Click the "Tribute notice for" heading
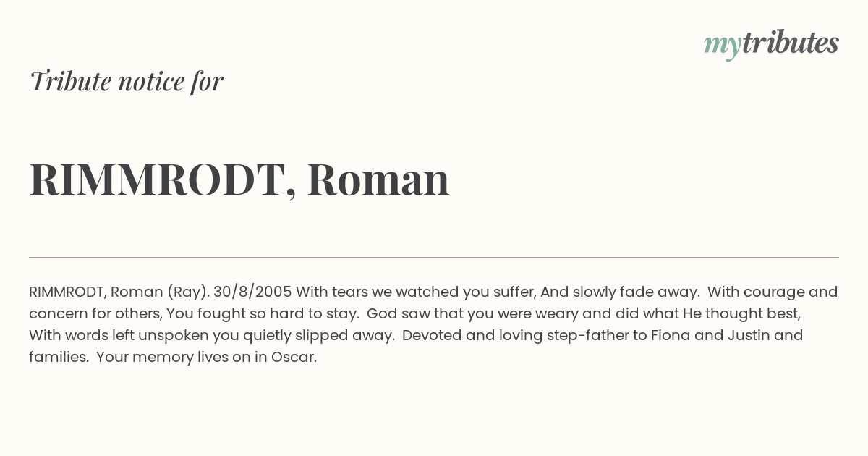 click(127, 82)
